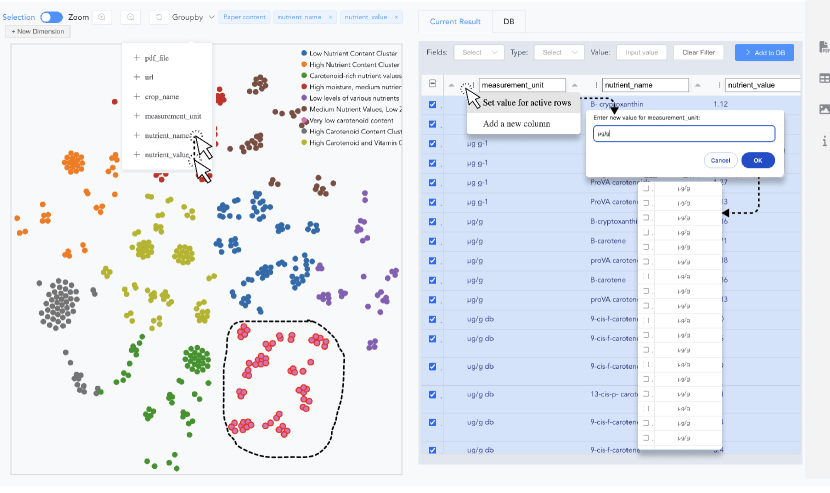Uncheck the µg/g B-cryptoxanthin row checkbox
The width and height of the screenshot is (830, 493).
[x=432, y=221]
